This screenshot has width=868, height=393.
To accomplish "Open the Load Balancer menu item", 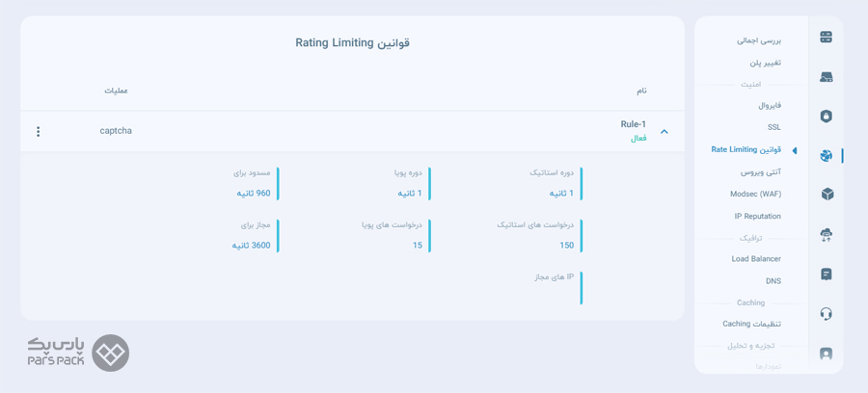I will click(x=756, y=259).
